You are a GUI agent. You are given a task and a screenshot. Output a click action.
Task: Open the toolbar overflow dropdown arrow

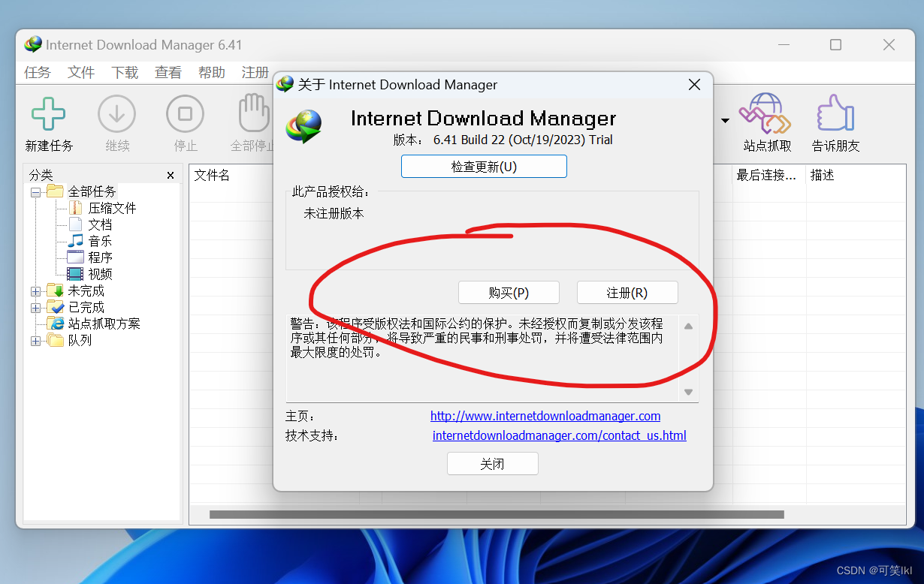coord(725,121)
